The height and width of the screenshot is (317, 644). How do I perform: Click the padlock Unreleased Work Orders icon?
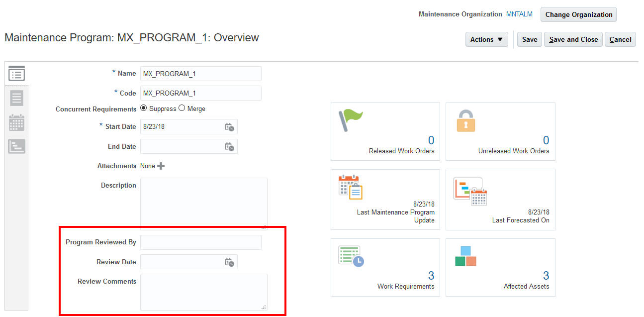(x=466, y=121)
